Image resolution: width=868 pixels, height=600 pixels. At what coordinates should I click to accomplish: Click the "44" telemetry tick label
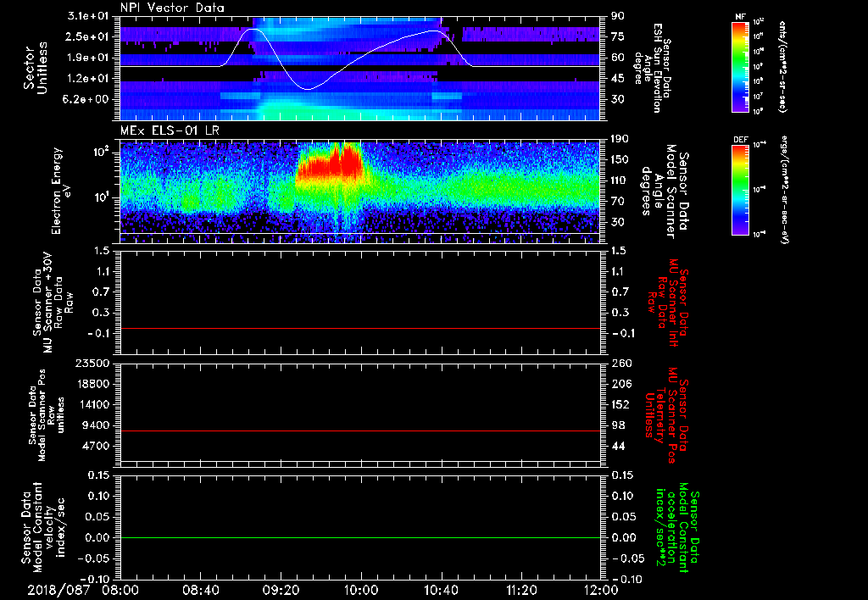pos(618,446)
